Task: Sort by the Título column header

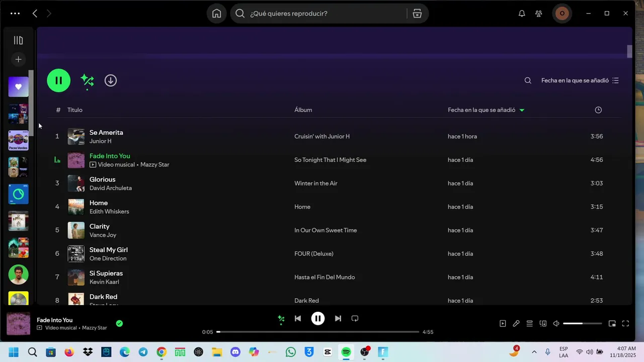Action: tap(75, 110)
